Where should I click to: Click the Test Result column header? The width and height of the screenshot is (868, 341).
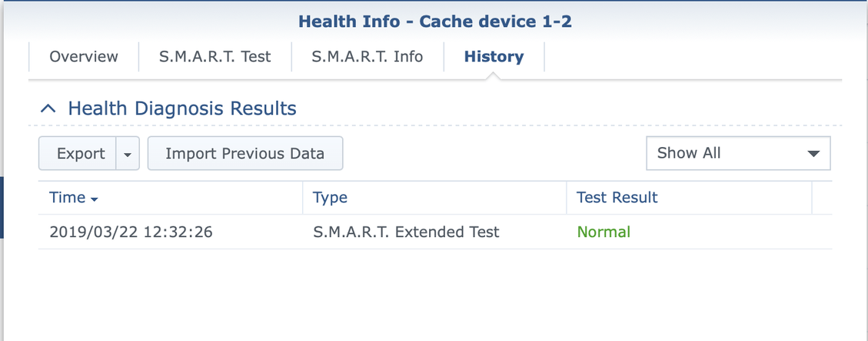617,198
